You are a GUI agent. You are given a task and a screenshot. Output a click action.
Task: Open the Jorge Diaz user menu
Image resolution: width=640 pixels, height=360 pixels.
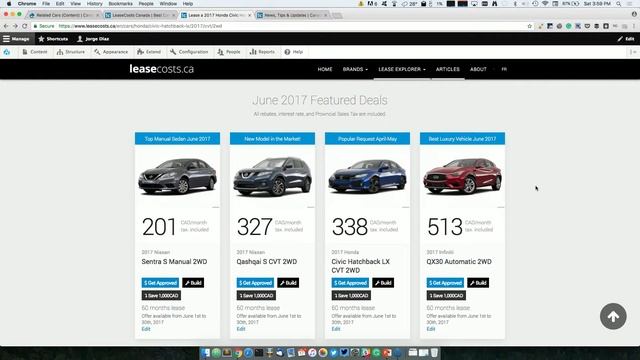[x=93, y=39]
